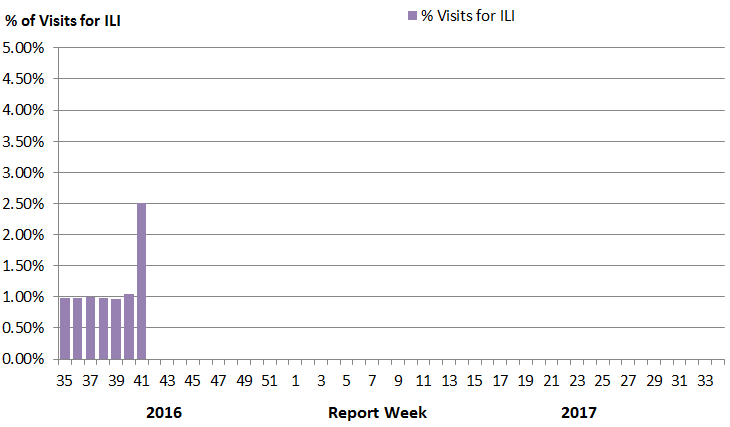Image resolution: width=730 pixels, height=427 pixels.
Task: Select the 0.00% y-axis label
Action: click(25, 358)
